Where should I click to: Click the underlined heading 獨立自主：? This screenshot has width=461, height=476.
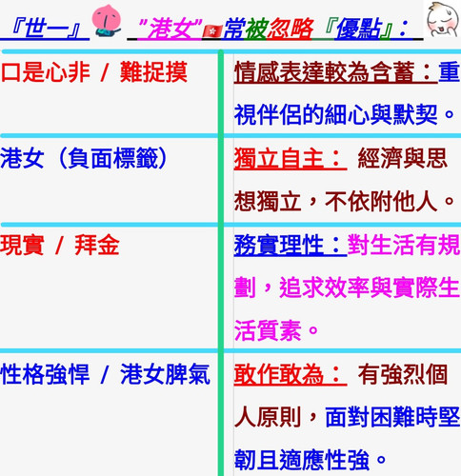[x=291, y=158]
